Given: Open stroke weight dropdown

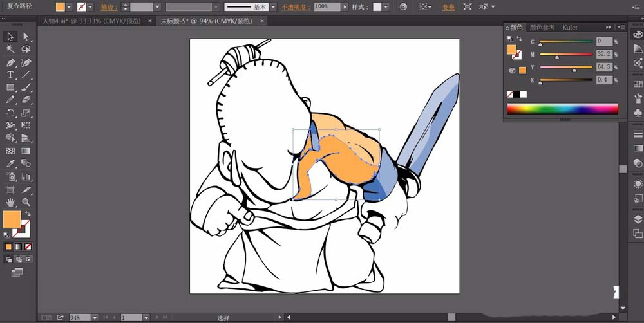Looking at the screenshot, I should point(157,7).
